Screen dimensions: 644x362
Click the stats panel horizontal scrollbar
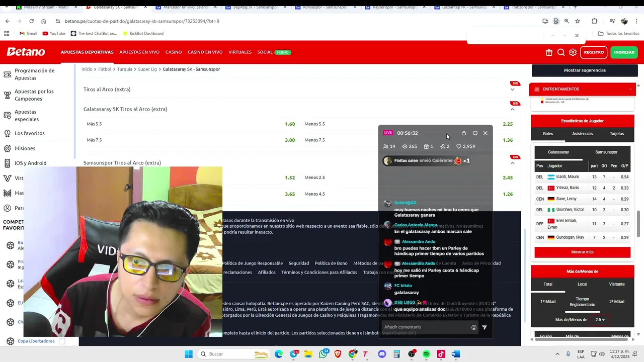pyautogui.click(x=581, y=339)
